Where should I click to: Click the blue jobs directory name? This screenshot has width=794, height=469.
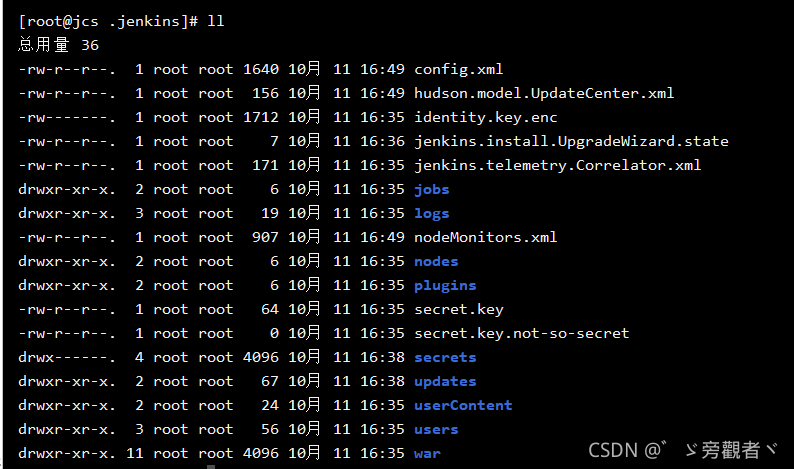tap(431, 190)
